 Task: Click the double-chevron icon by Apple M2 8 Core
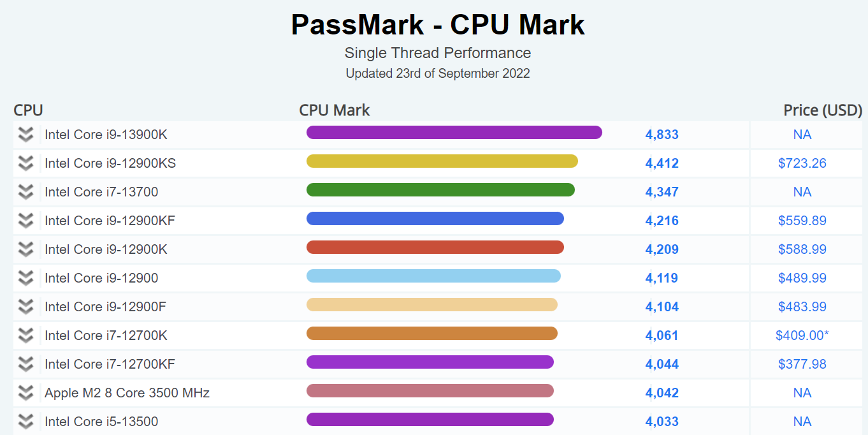25,393
